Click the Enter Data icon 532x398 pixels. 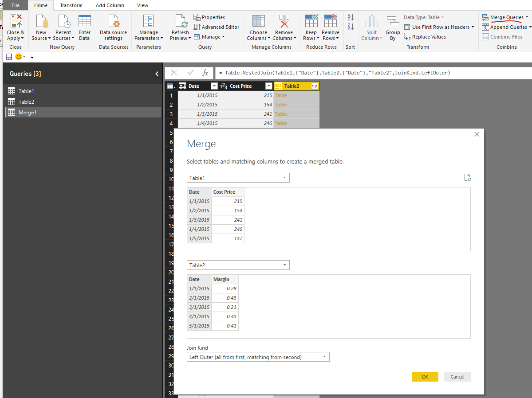[x=84, y=21]
